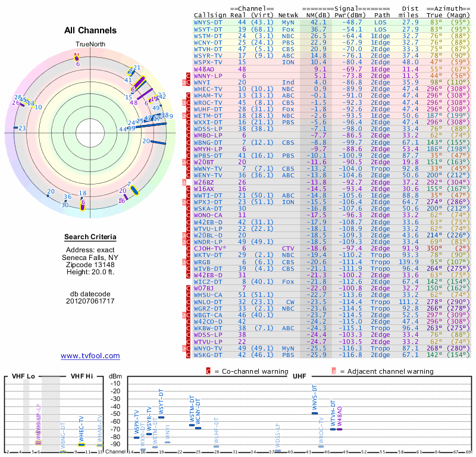Viewport: 476px width, 457px height.
Task: Click the Path column header
Action: pyautogui.click(x=382, y=15)
